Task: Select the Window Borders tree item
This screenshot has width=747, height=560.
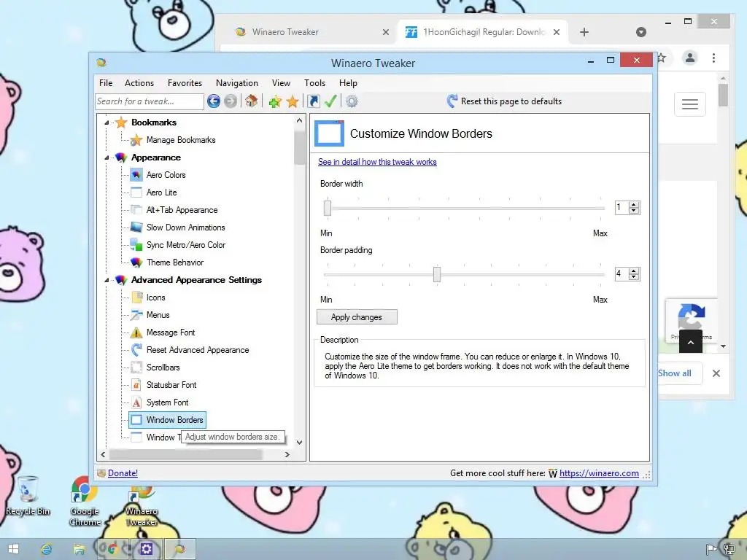Action: tap(167, 420)
